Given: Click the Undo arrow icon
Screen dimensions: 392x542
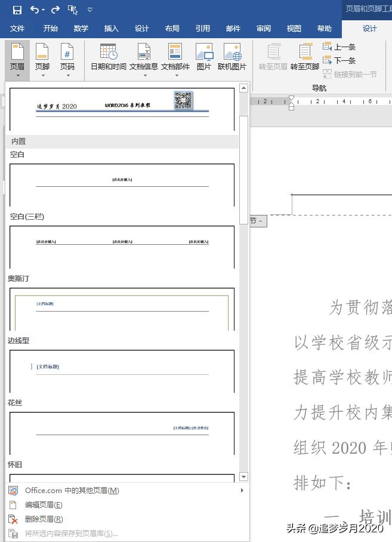Looking at the screenshot, I should pos(35,10).
